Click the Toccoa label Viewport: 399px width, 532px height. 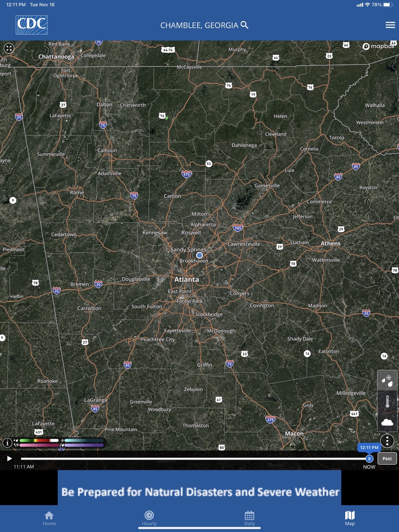pos(337,138)
